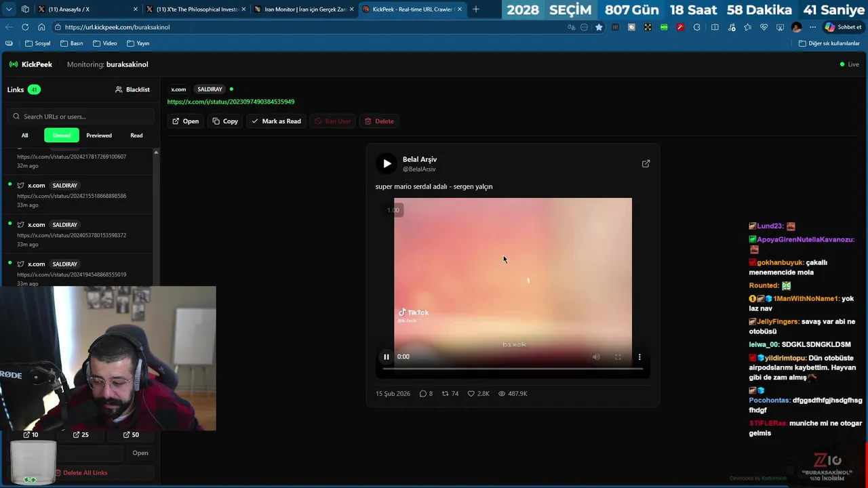
Task: Click the Open button under the tweet URL
Action: click(x=185, y=121)
